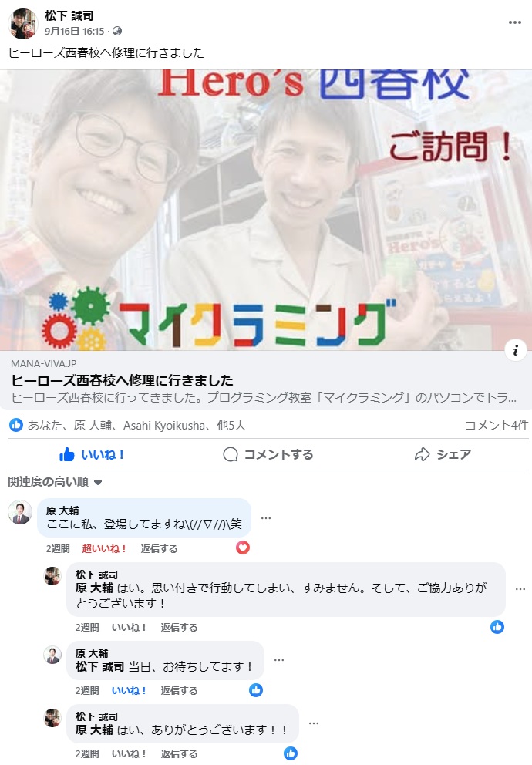532x765 pixels.
Task: Open options dots beside the last reply
Action: click(314, 723)
